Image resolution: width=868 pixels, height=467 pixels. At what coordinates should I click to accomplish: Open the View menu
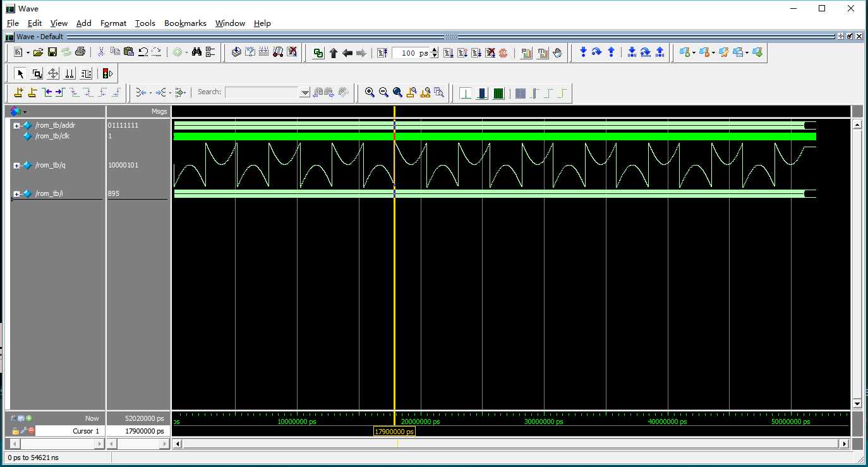(x=59, y=23)
